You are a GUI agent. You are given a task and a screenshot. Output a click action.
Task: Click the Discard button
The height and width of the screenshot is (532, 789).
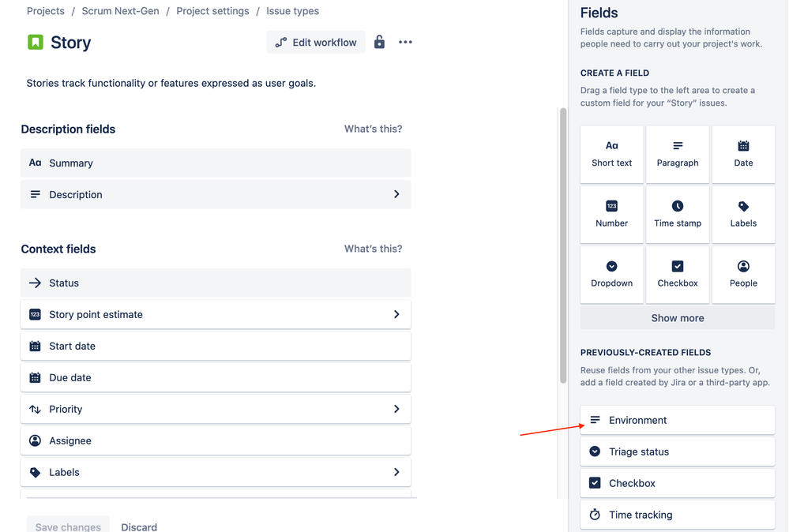[x=139, y=526]
